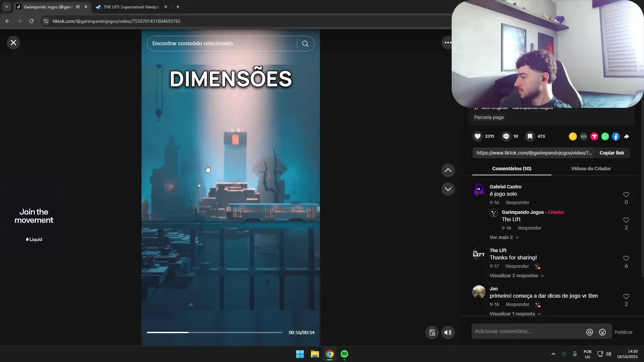644x362 pixels.
Task: Go to previous video with up arrow
Action: 448,170
